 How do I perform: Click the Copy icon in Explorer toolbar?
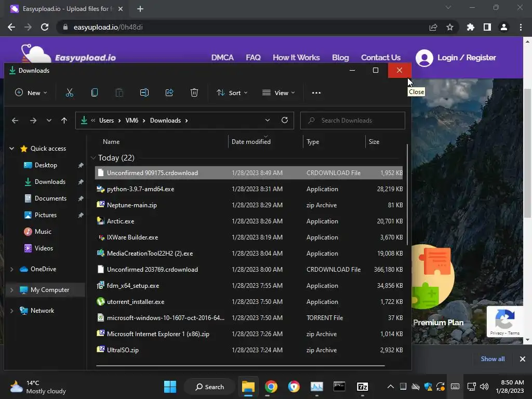tap(95, 92)
